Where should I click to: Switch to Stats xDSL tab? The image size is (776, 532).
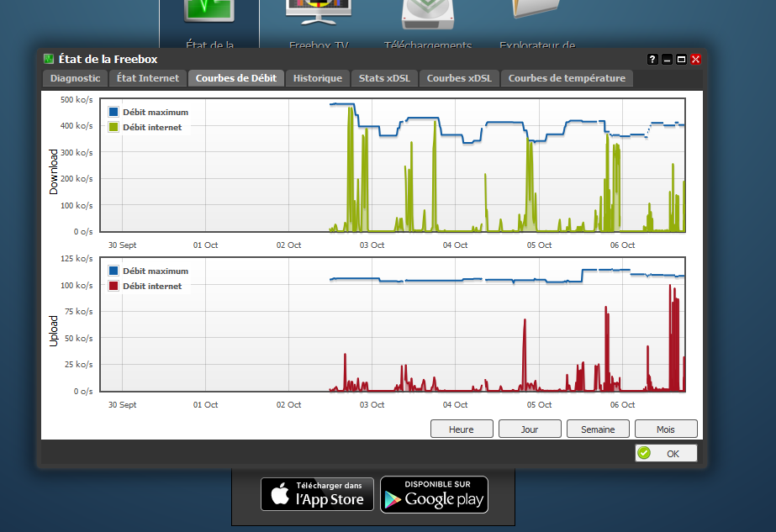384,78
